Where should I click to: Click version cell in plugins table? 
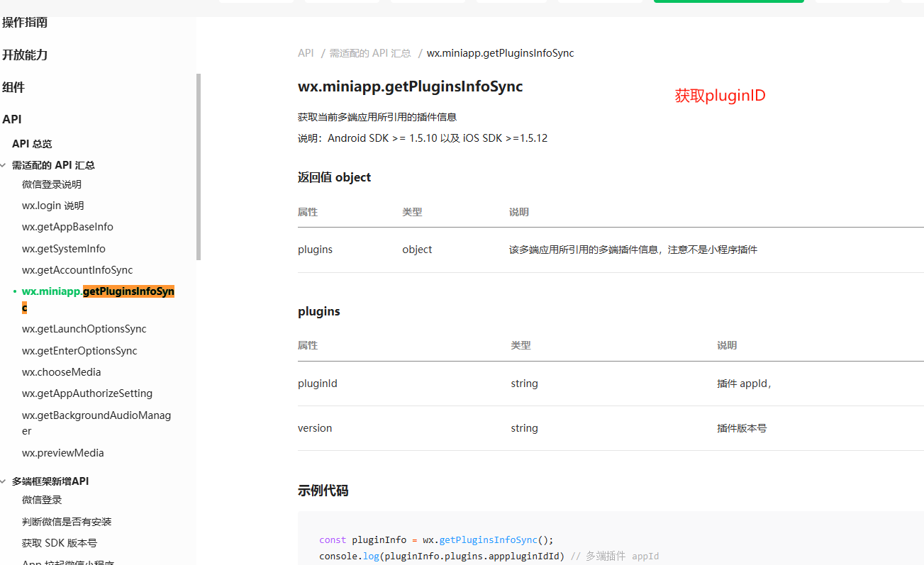[x=315, y=428]
